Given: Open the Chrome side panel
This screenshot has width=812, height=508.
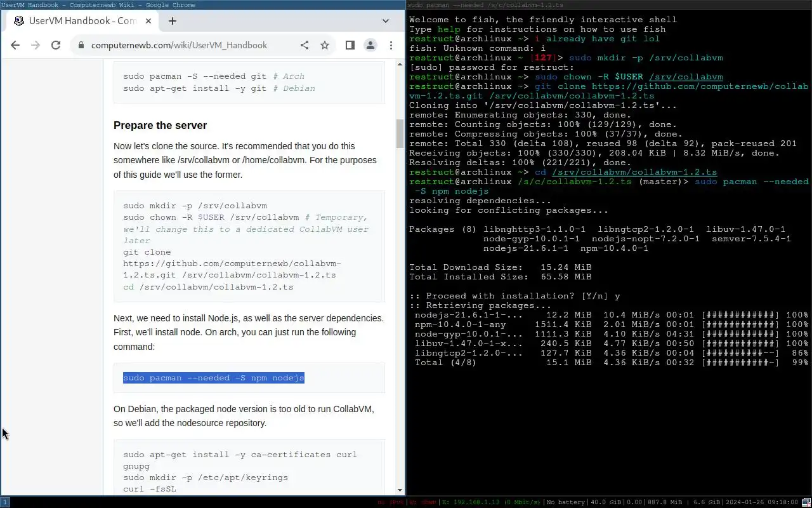Looking at the screenshot, I should point(350,45).
